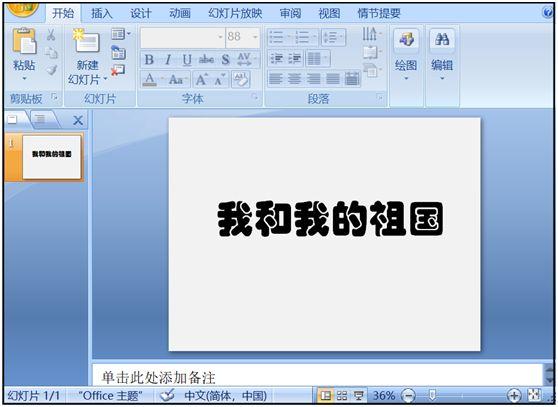Click the 新建幻灯片 new slide icon
This screenshot has width=558, height=407.
tap(86, 41)
